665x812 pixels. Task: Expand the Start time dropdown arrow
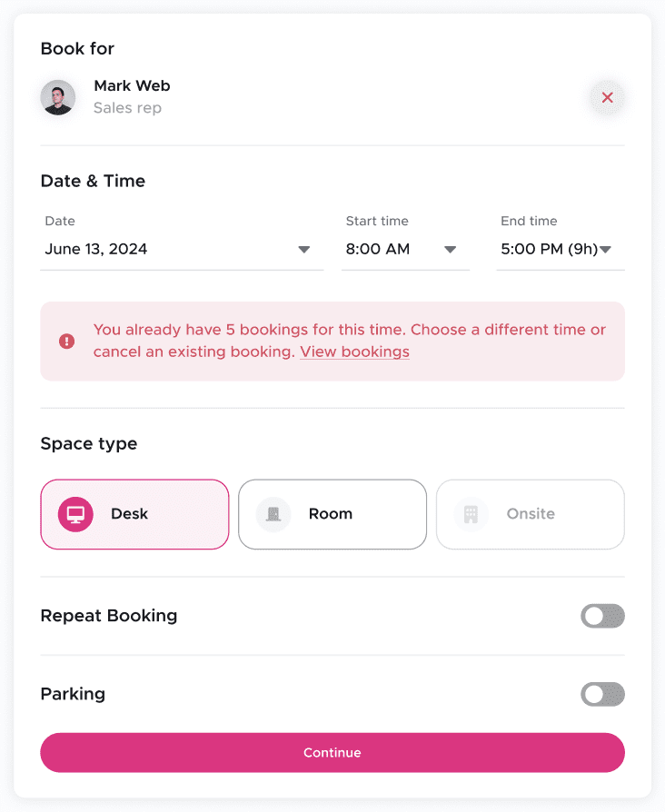(450, 250)
